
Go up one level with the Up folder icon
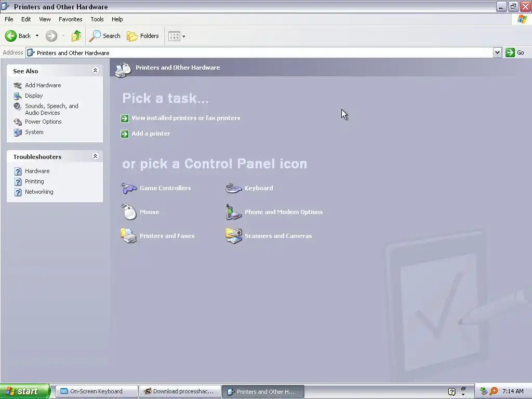76,36
